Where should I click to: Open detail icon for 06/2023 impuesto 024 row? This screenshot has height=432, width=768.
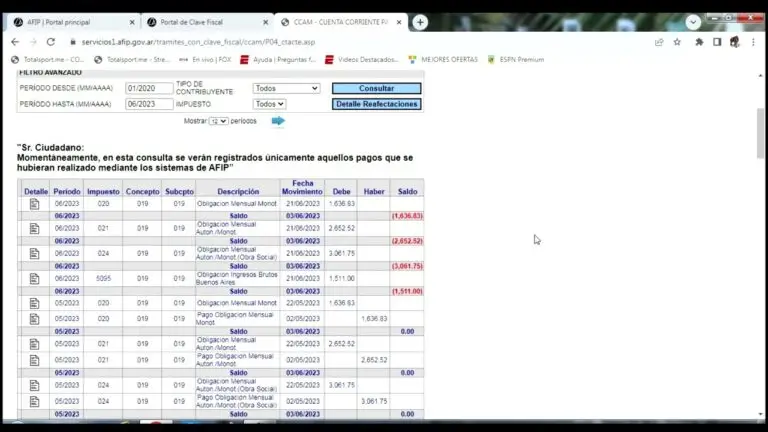point(34,253)
